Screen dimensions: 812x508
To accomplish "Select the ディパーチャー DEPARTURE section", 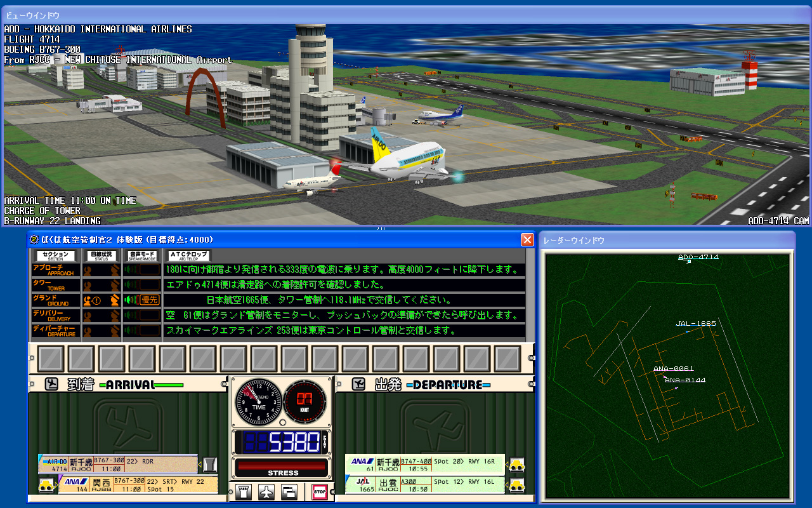I will point(55,331).
